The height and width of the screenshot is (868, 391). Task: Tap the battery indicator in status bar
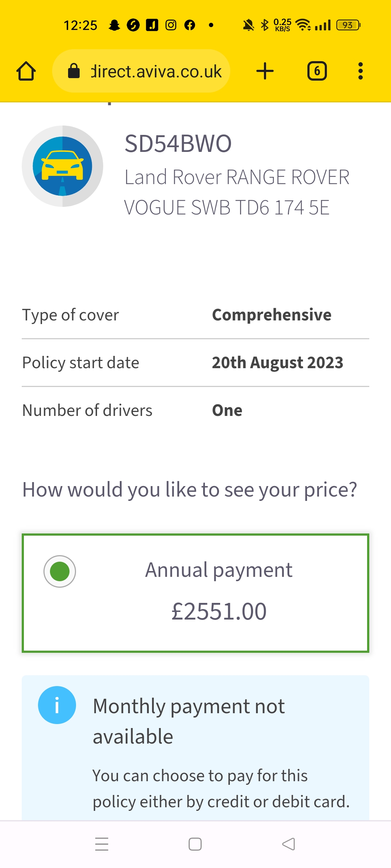(x=348, y=25)
